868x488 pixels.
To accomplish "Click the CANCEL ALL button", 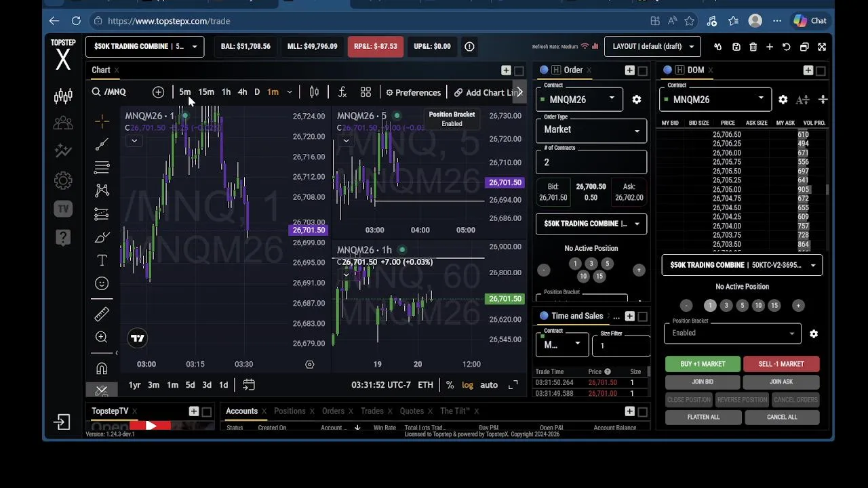I will coord(782,417).
